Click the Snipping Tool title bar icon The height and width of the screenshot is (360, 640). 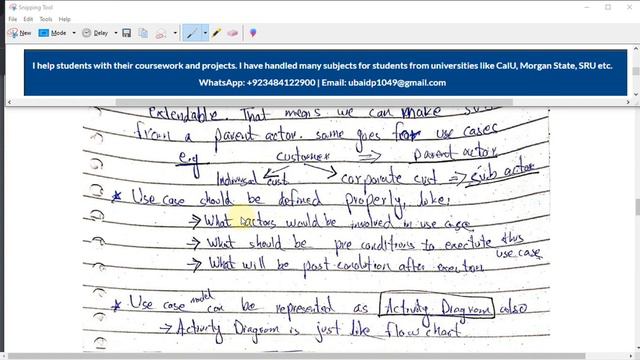pyautogui.click(x=13, y=7)
